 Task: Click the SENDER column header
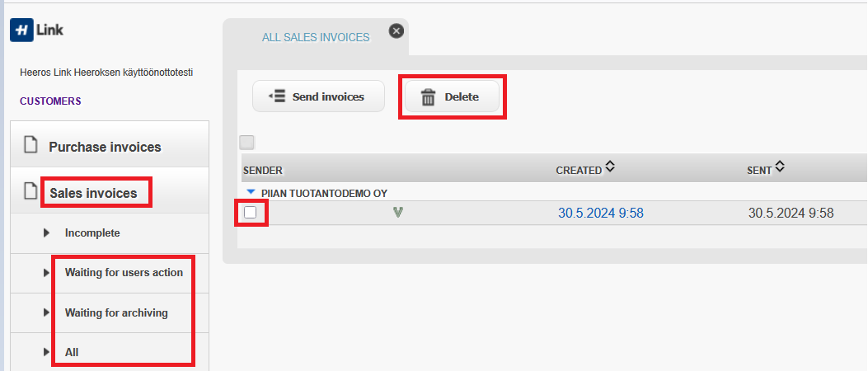(x=263, y=171)
